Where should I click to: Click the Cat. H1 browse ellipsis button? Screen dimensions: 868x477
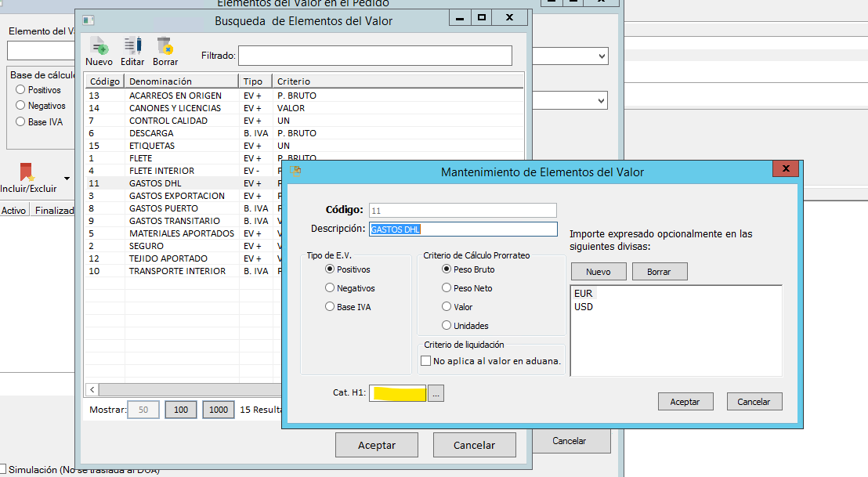436,394
